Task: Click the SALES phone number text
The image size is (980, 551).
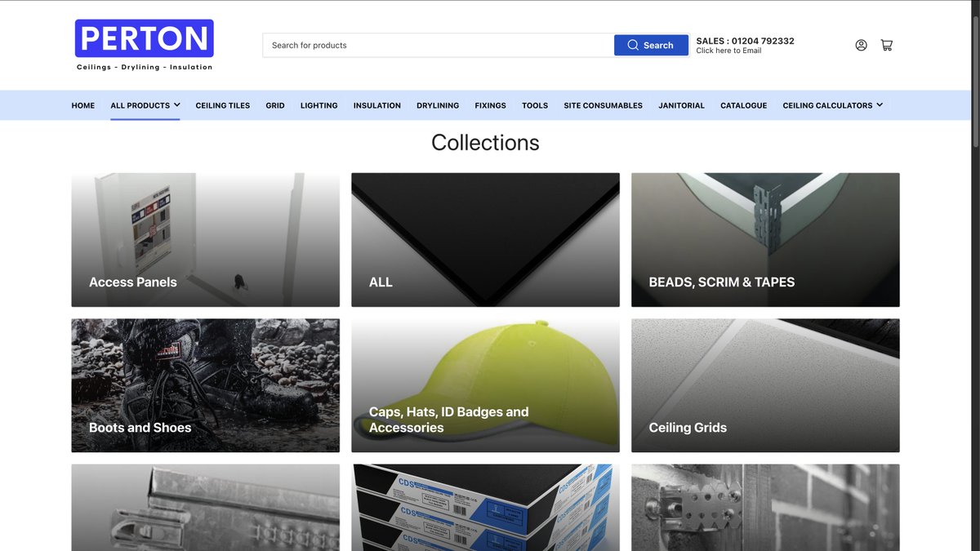Action: 745,41
